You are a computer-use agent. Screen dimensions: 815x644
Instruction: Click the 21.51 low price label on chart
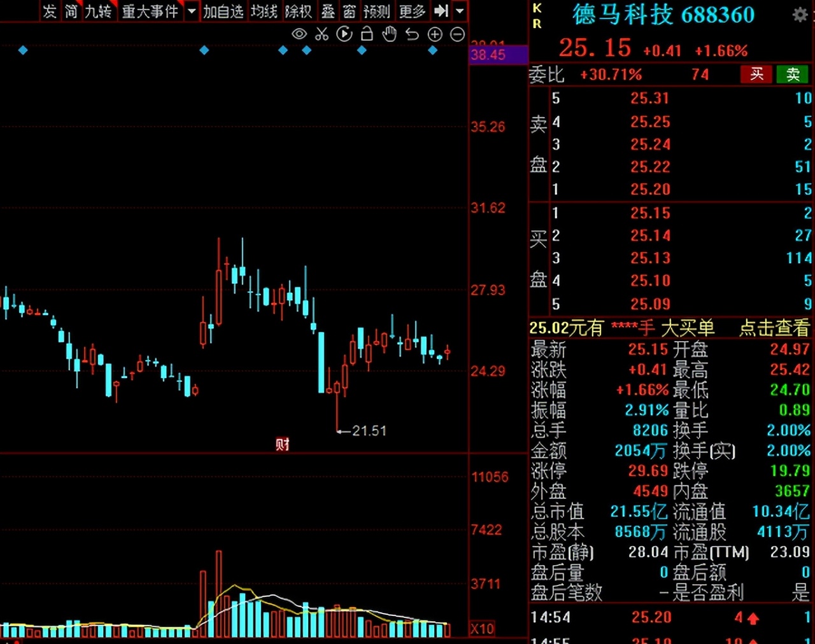pyautogui.click(x=369, y=431)
